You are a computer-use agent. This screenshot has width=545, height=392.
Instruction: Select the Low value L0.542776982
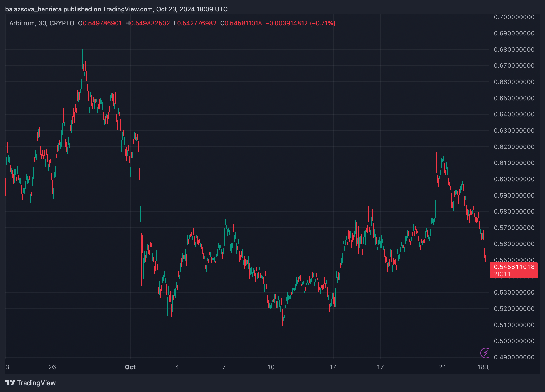[x=195, y=23]
